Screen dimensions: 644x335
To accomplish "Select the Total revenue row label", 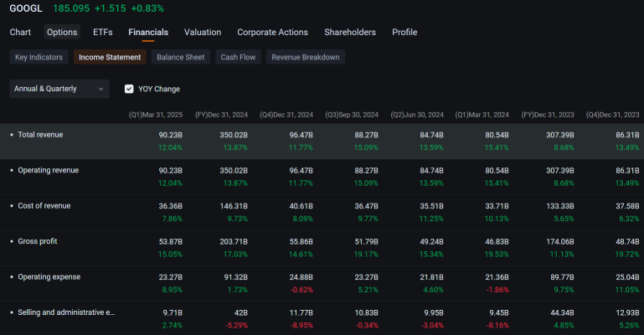I will pos(40,135).
